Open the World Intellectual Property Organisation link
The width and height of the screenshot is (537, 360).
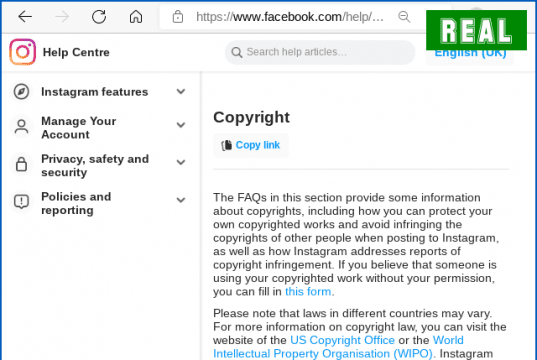pos(338,347)
